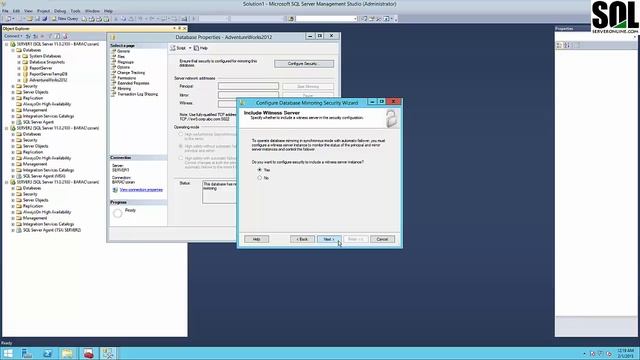The height and width of the screenshot is (360, 640).
Task: Select AlwaysOn High Availability under SERVER1
Action: click(x=47, y=104)
